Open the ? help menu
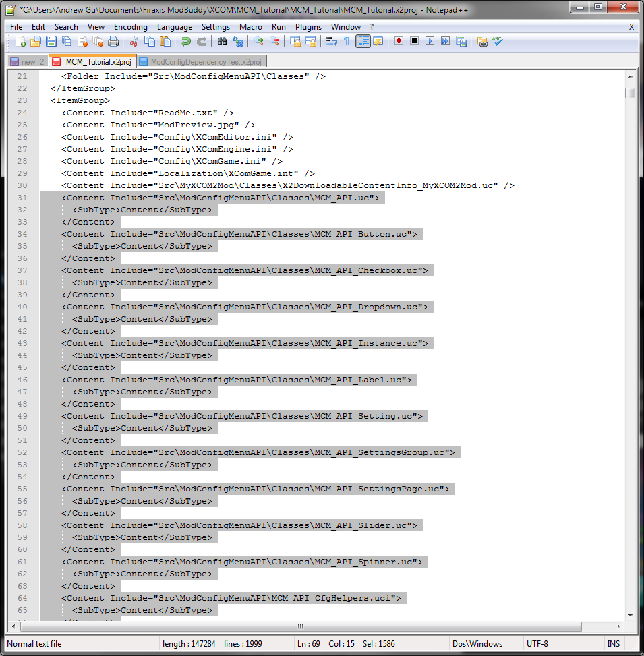The width and height of the screenshot is (644, 656). [372, 27]
